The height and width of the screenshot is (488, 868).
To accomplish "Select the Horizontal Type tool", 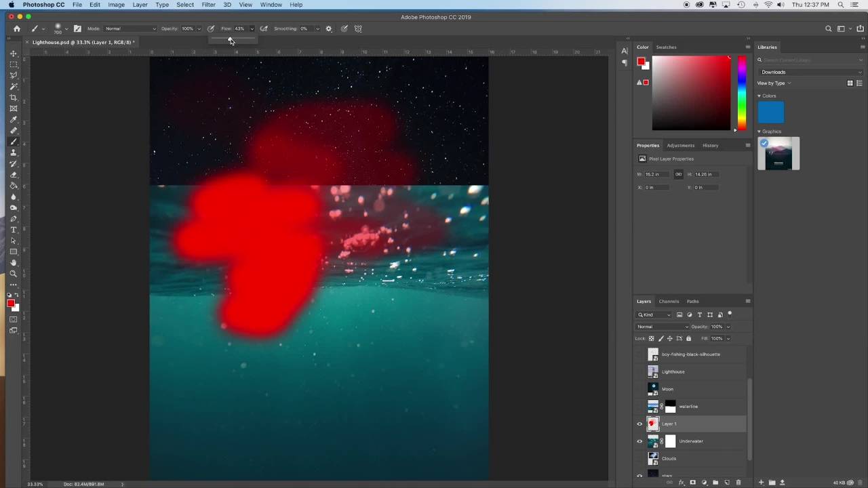I will pos(13,230).
